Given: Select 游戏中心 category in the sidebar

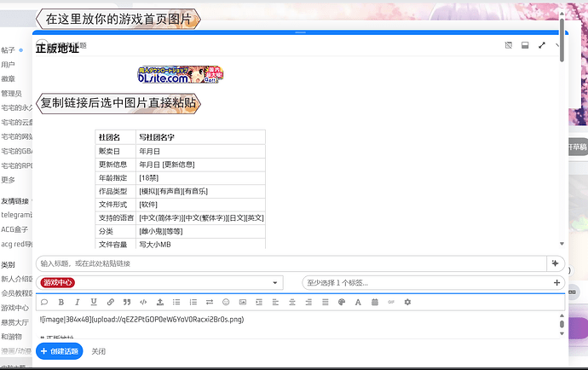Looking at the screenshot, I should click(x=14, y=308).
